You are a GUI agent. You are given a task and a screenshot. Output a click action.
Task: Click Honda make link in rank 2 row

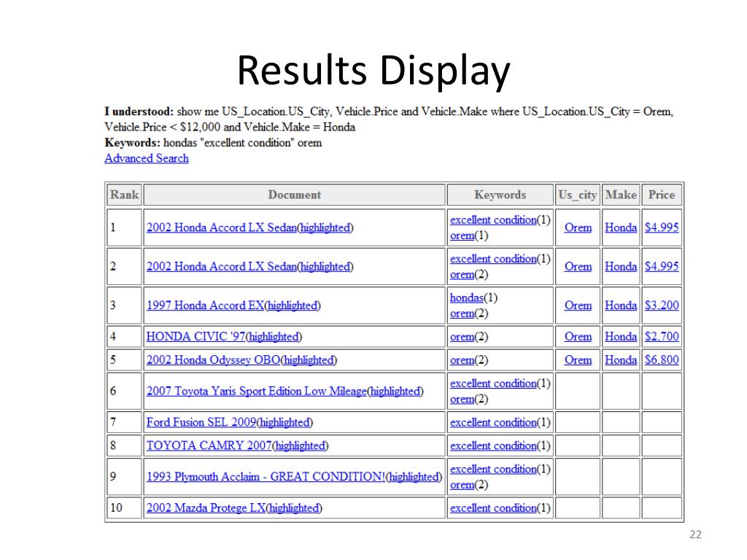[x=621, y=267]
